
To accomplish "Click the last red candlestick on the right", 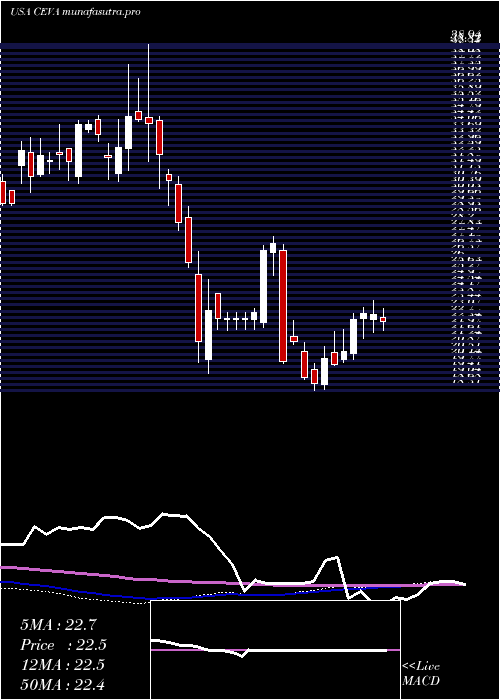I will tap(383, 319).
